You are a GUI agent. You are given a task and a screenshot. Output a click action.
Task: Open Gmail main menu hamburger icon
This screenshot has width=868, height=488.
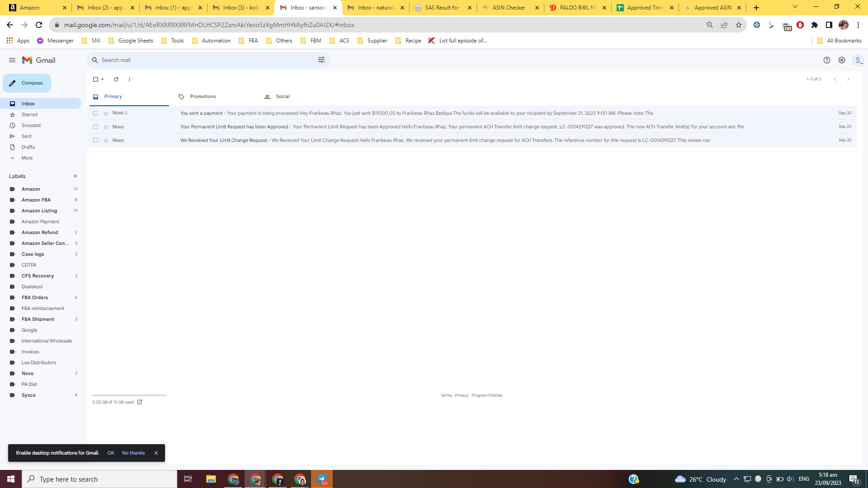point(12,60)
